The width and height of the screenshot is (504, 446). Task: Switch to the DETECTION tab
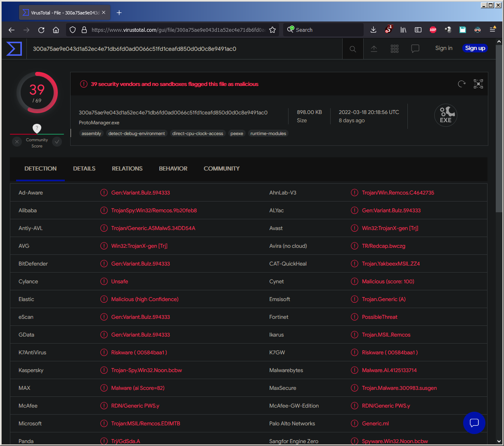point(40,168)
